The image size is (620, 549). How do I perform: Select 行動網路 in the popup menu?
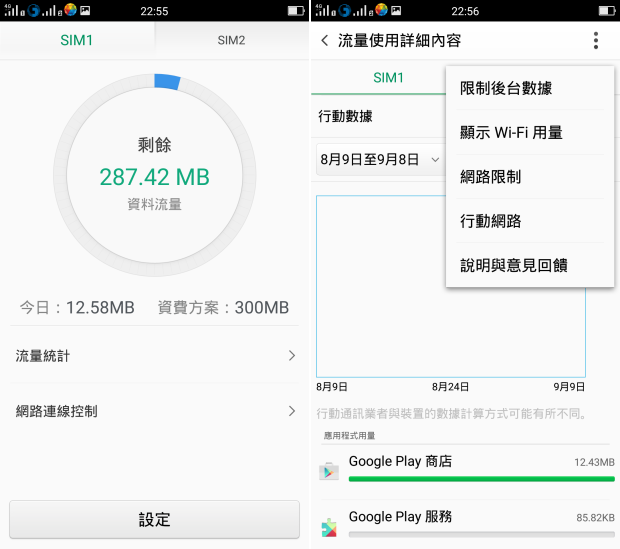pyautogui.click(x=530, y=221)
